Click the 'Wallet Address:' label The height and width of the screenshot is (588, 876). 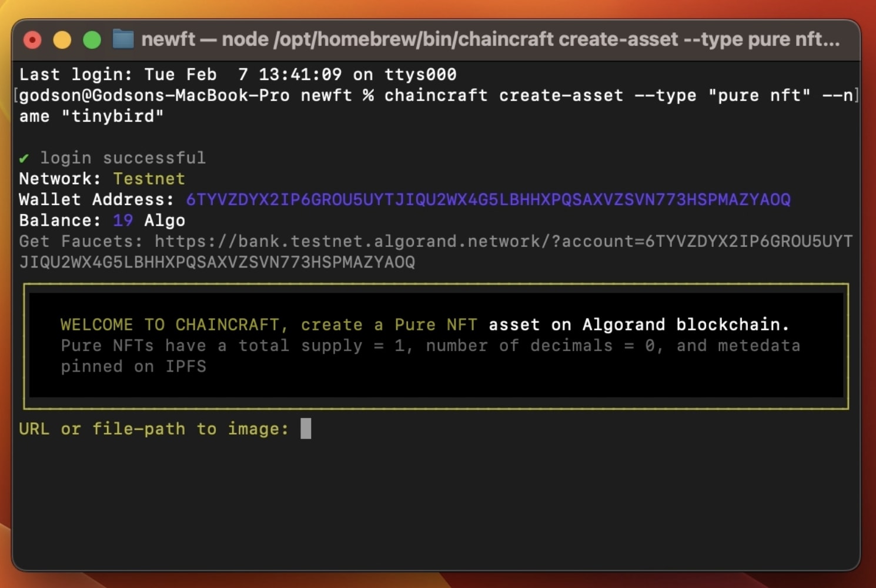pos(96,200)
